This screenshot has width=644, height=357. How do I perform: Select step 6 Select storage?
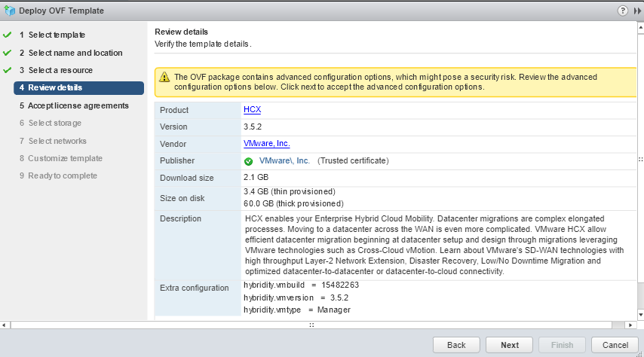pos(50,123)
